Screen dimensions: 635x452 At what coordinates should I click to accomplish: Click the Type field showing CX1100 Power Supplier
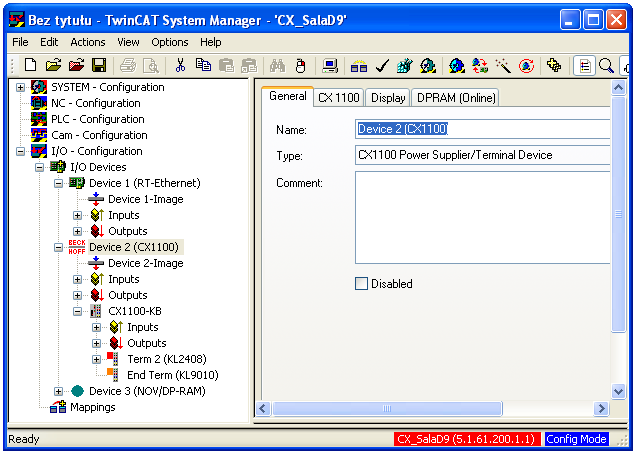(482, 155)
